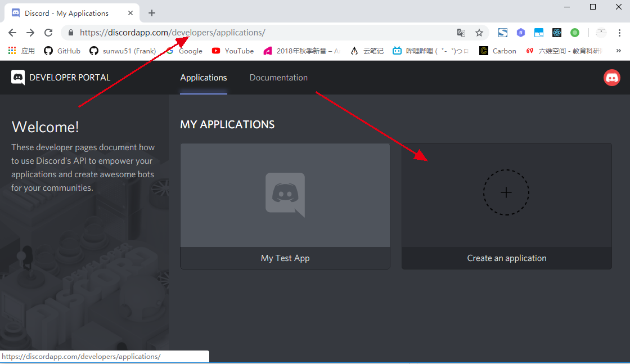Viewport: 630px width, 364px height.
Task: Bookmark this page with the star icon
Action: pos(479,33)
